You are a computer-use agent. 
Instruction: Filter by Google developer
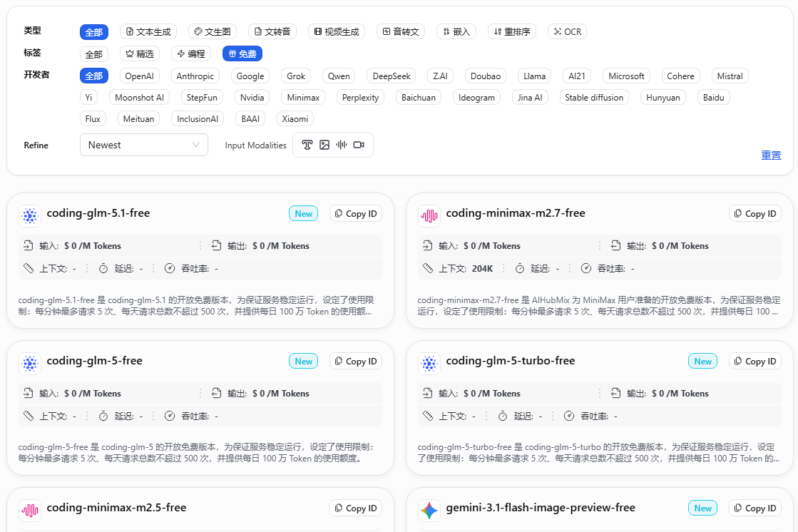coord(250,76)
